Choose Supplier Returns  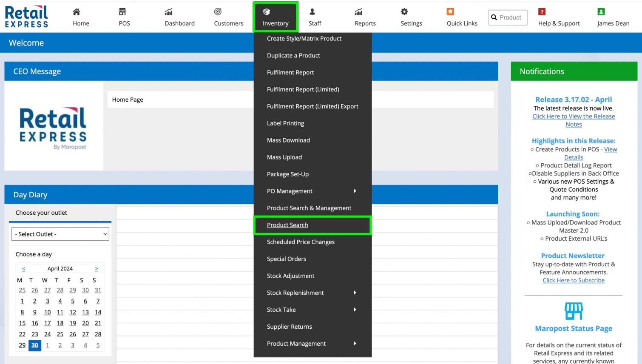coord(290,327)
